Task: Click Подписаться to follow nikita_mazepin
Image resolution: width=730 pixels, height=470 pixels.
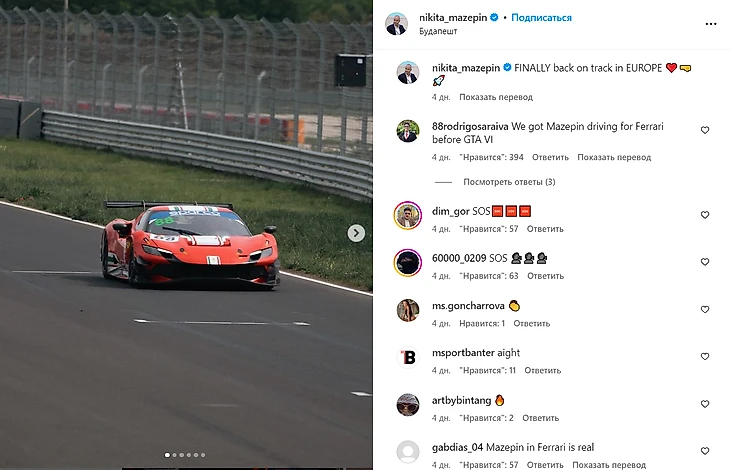Action: 541,18
